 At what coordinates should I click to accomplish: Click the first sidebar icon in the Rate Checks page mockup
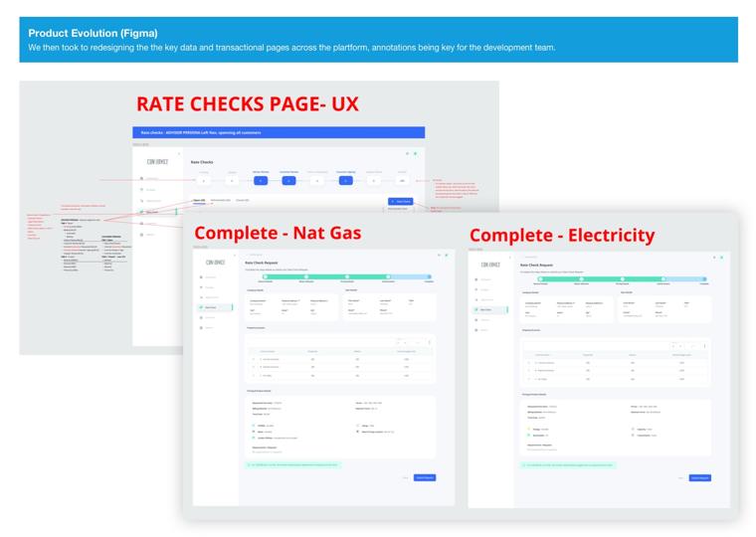(x=141, y=178)
